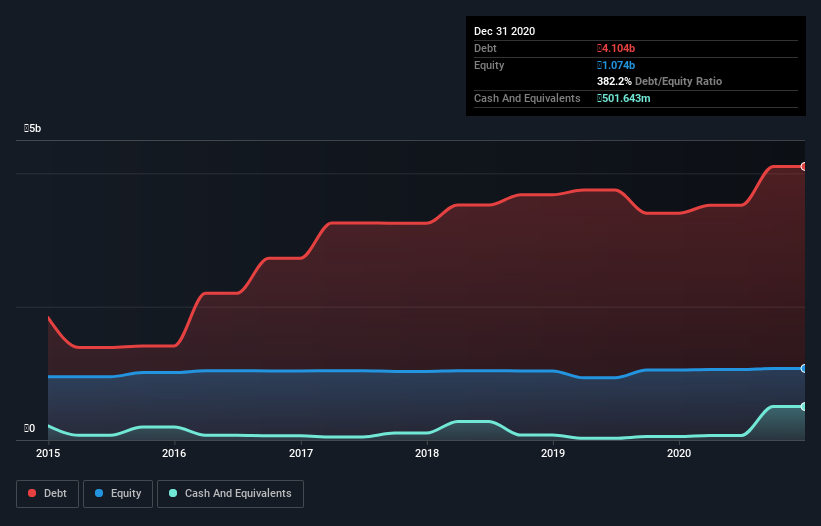Toggle the Debt series legend button
The width and height of the screenshot is (821, 526).
point(47,494)
